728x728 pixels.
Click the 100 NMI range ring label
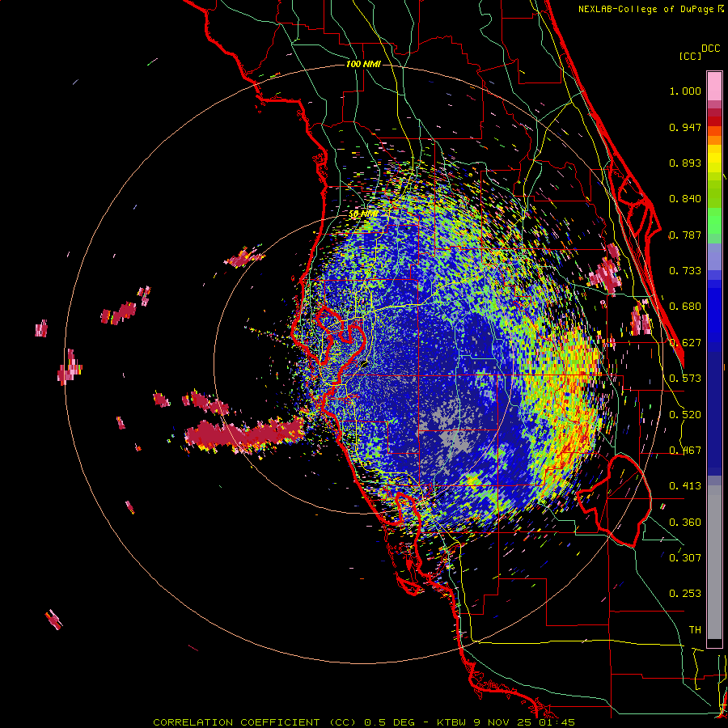363,64
